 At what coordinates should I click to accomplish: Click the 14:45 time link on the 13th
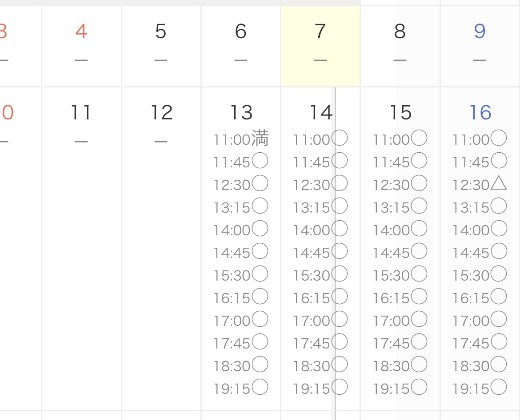click(x=232, y=253)
